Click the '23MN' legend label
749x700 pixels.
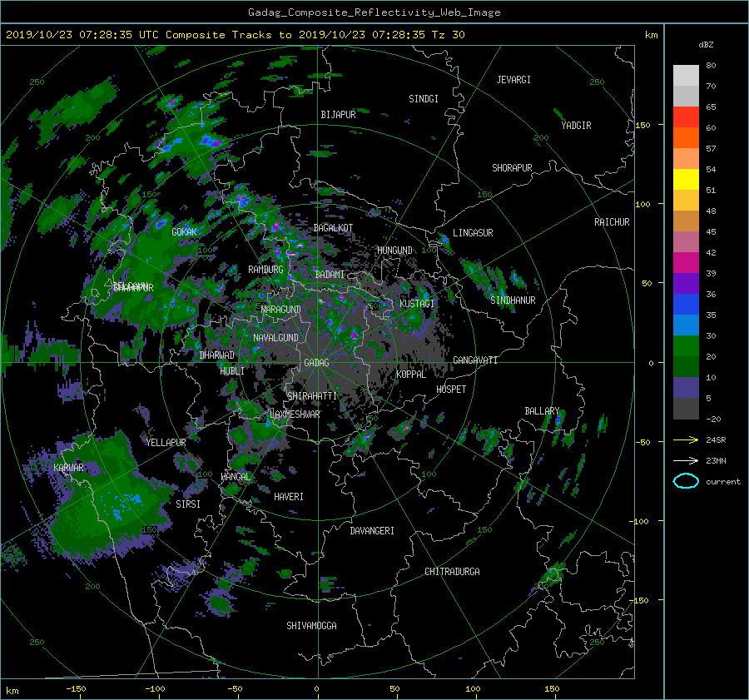coord(716,460)
